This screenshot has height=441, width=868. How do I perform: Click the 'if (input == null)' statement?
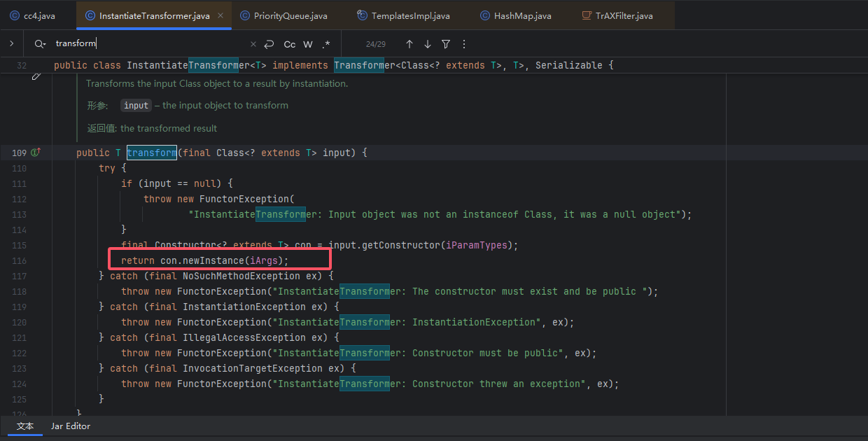(176, 183)
